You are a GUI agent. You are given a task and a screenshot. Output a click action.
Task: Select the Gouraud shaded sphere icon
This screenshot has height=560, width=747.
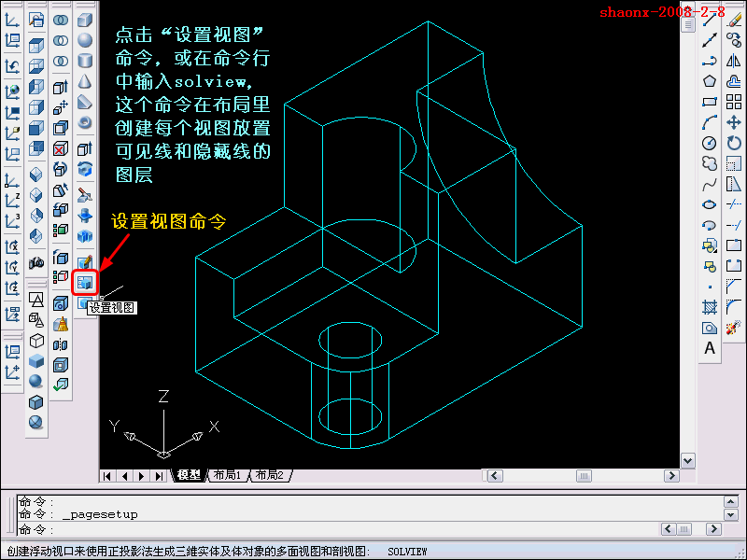click(36, 382)
